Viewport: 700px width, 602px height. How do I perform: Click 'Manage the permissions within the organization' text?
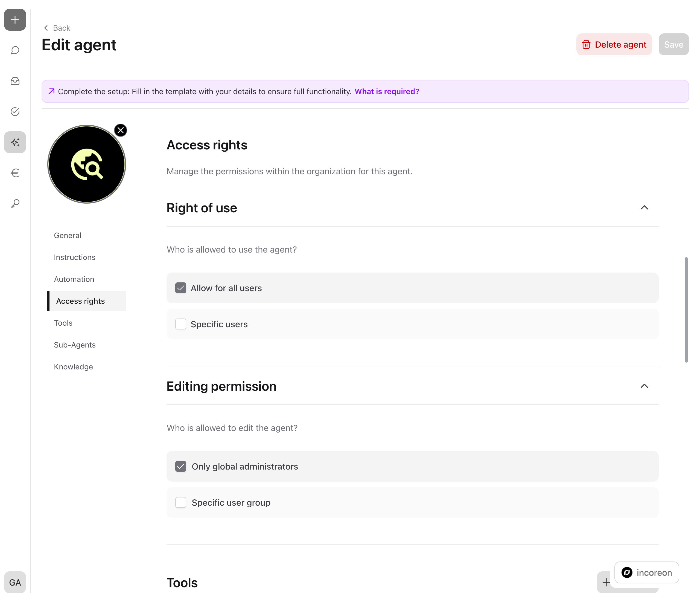(x=290, y=171)
